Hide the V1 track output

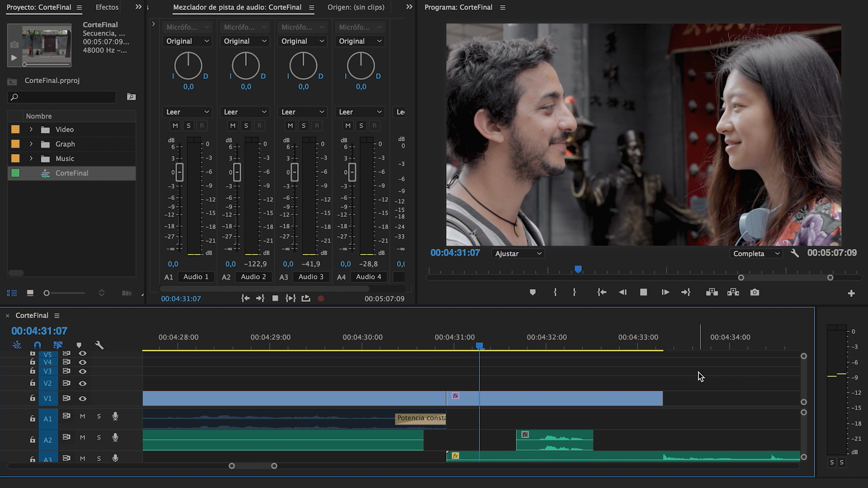(83, 399)
